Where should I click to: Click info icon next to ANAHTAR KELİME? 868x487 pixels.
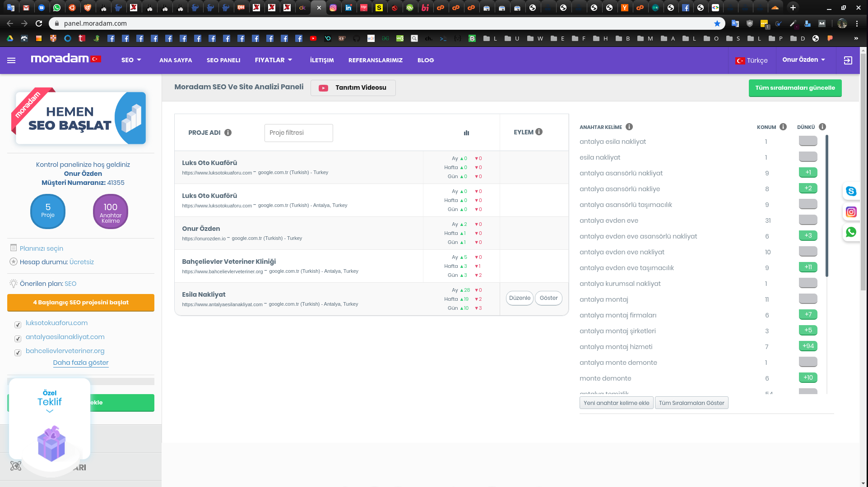point(629,127)
